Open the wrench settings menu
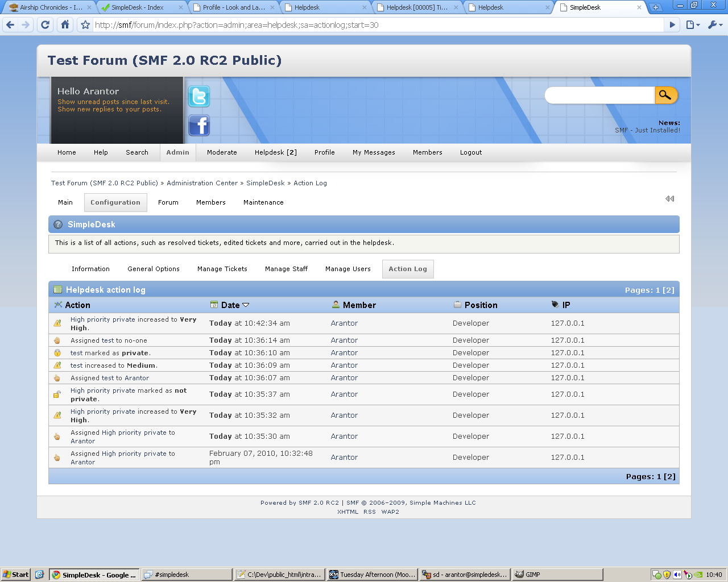This screenshot has height=582, width=728. click(715, 25)
